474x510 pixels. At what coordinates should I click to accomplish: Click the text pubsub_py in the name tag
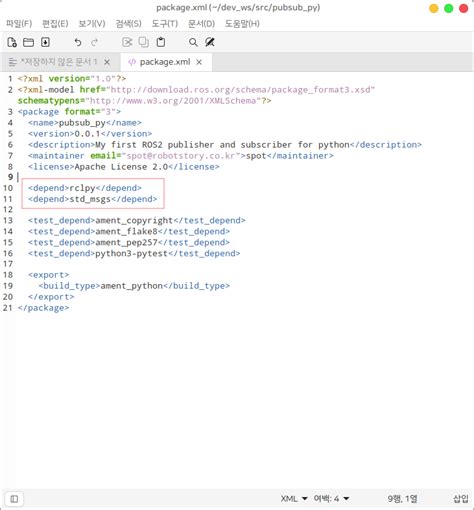tap(82, 123)
